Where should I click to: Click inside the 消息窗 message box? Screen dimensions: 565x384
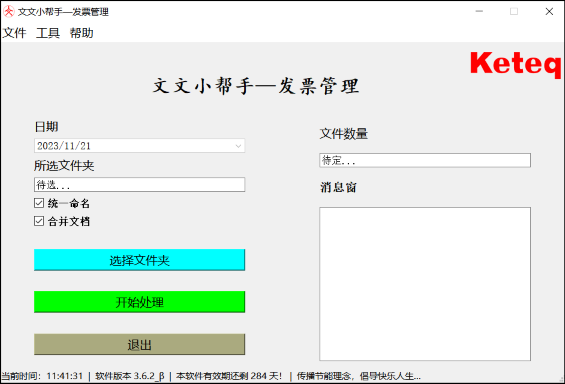click(425, 284)
